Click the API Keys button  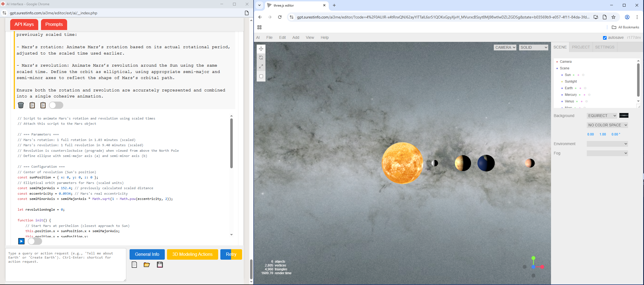[x=24, y=24]
